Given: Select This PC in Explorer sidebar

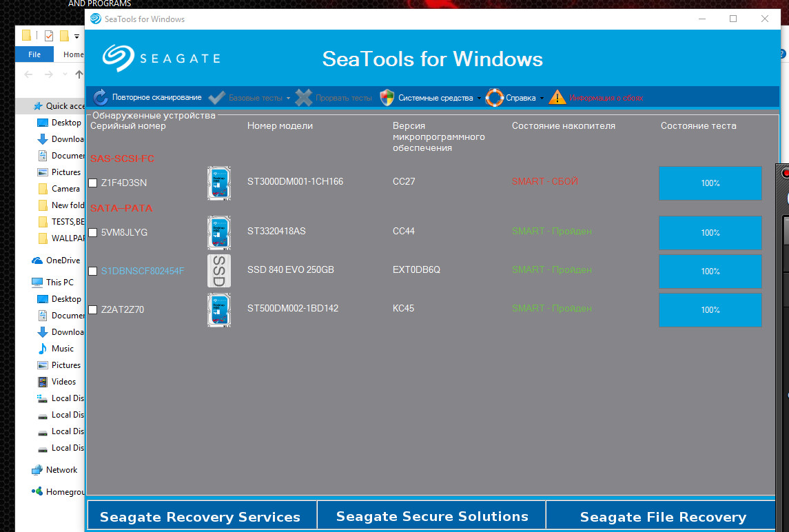Looking at the screenshot, I should tap(52, 283).
